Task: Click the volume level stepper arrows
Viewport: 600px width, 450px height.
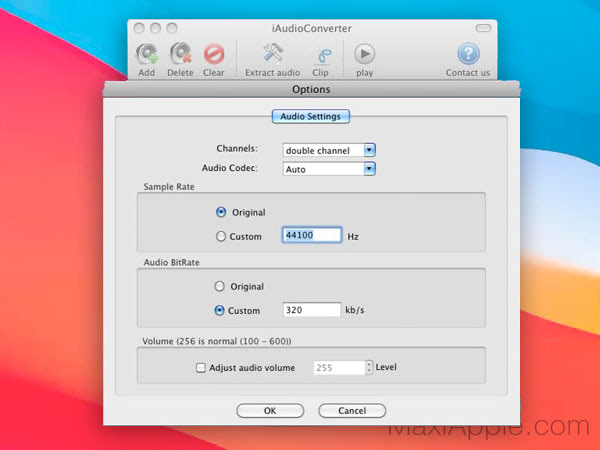Action: (x=369, y=367)
